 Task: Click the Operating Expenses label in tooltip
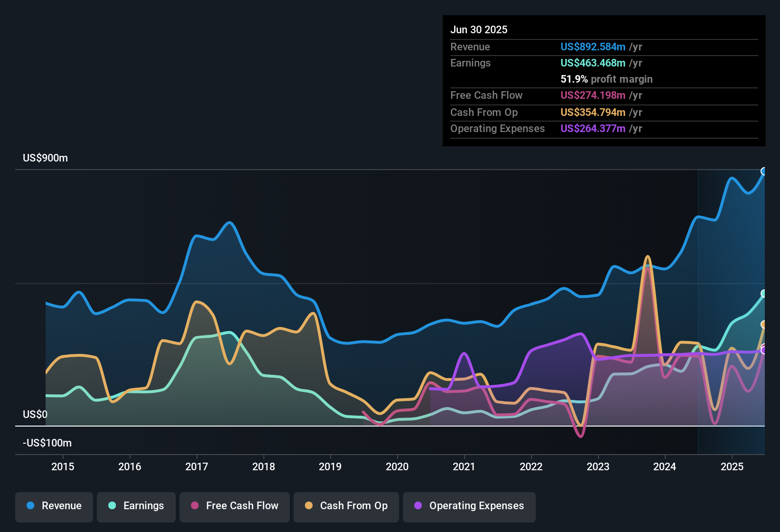[497, 128]
